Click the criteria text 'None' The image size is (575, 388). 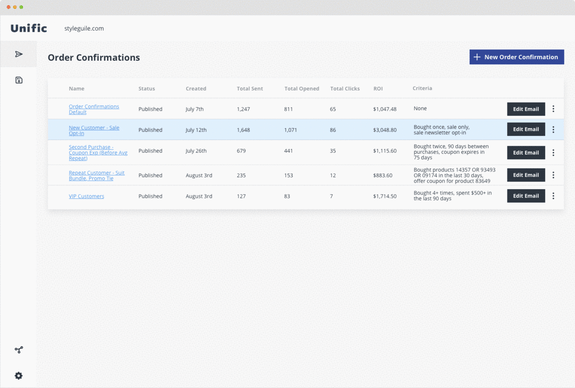[420, 108]
